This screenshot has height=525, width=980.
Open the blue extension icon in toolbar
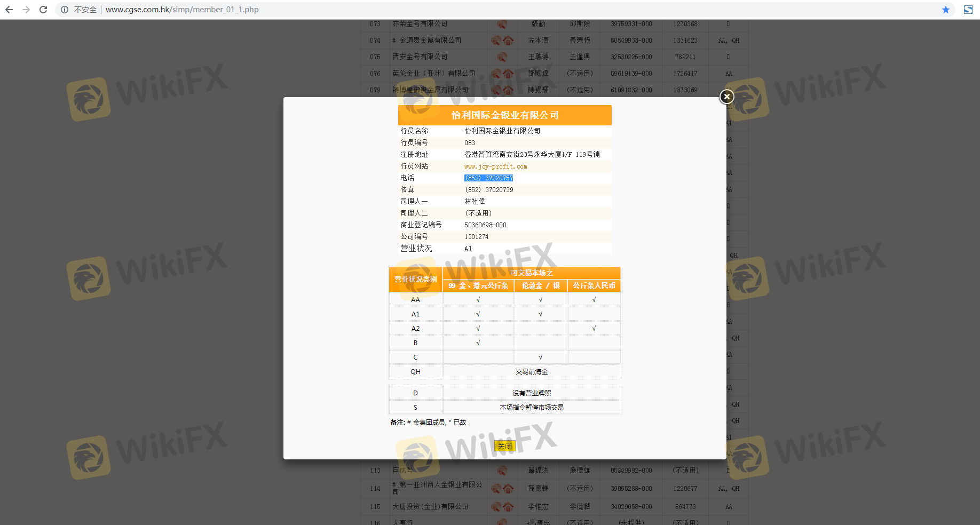tap(968, 10)
